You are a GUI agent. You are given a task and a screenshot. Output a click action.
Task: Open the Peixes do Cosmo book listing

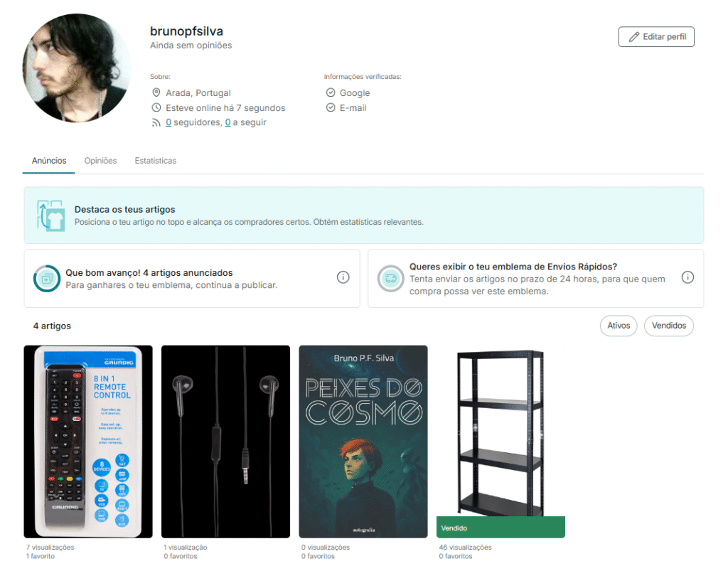point(363,442)
